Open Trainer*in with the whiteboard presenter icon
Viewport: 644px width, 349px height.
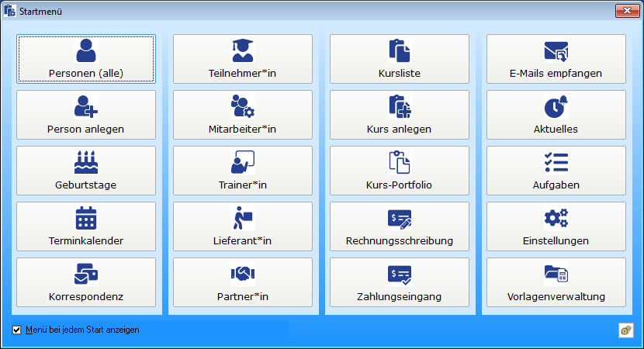point(243,171)
